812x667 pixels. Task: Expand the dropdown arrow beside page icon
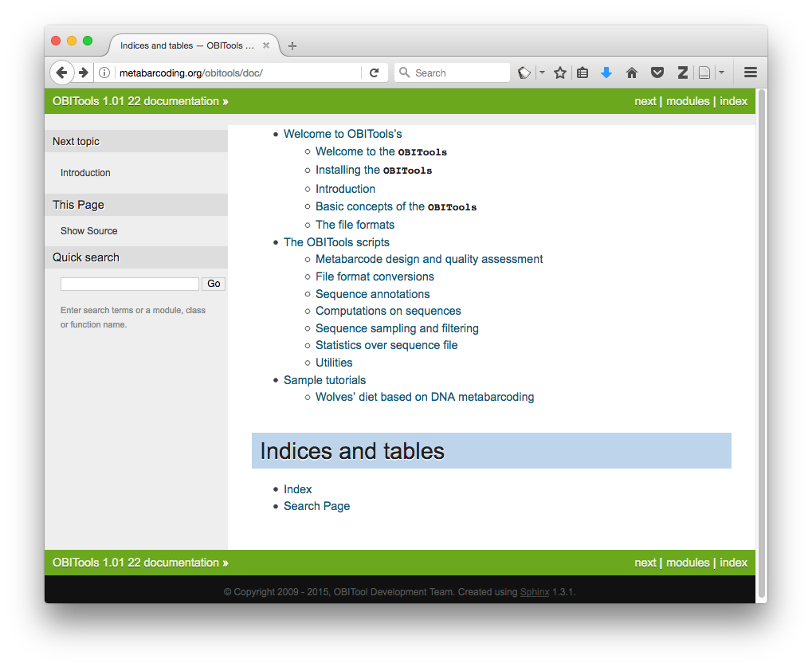721,73
